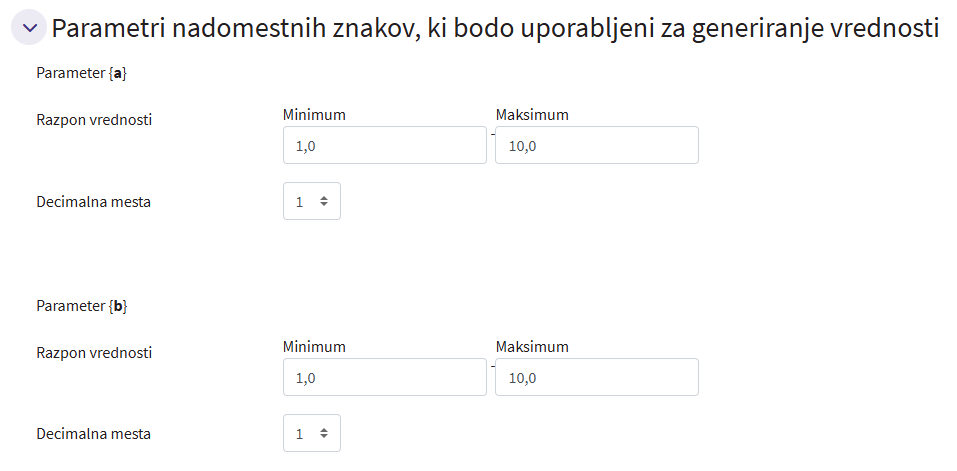Click the Maksimum label above parameter a field
This screenshot has width=957, height=471.
[x=532, y=115]
